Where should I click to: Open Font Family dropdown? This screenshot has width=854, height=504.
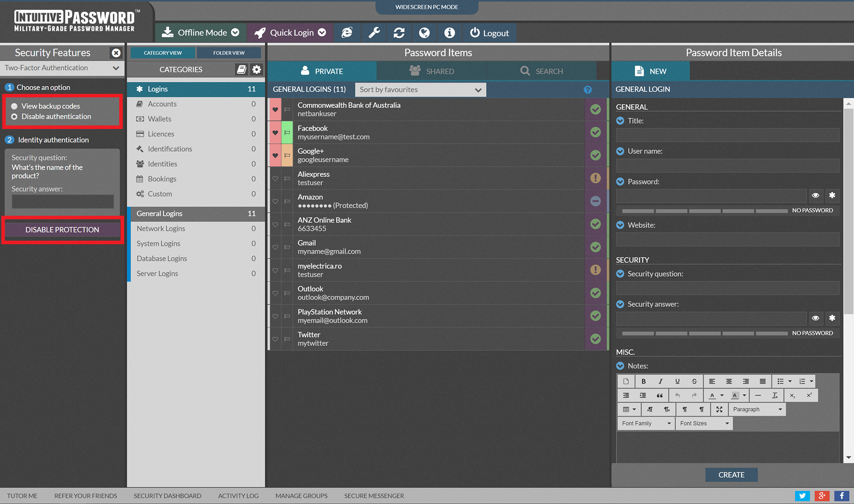646,423
